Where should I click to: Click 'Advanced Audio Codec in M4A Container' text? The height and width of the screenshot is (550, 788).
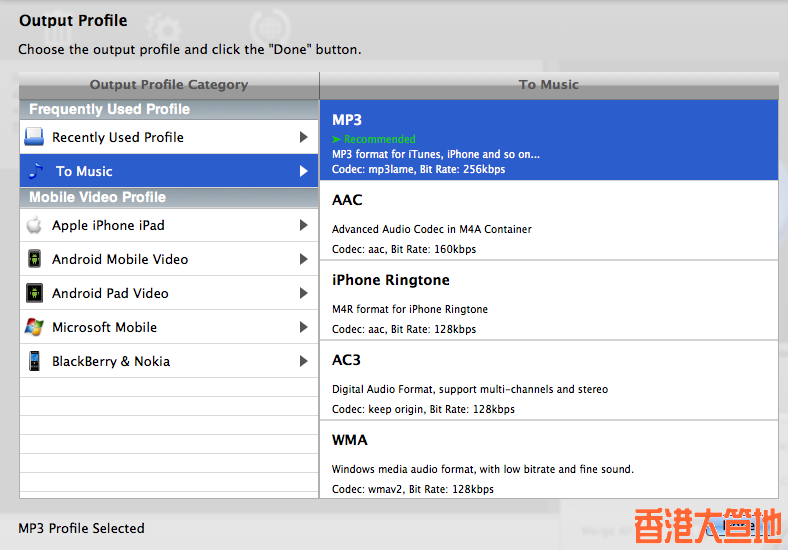click(x=431, y=229)
